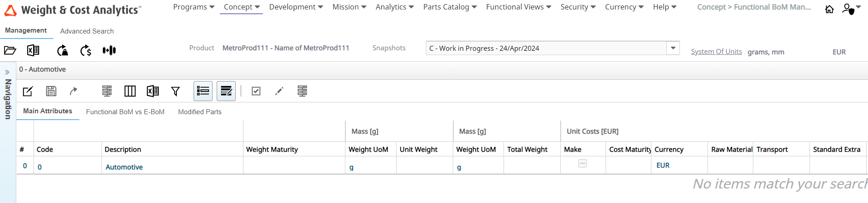Toggle the bulleted list view button
This screenshot has width=868, height=203.
203,91
